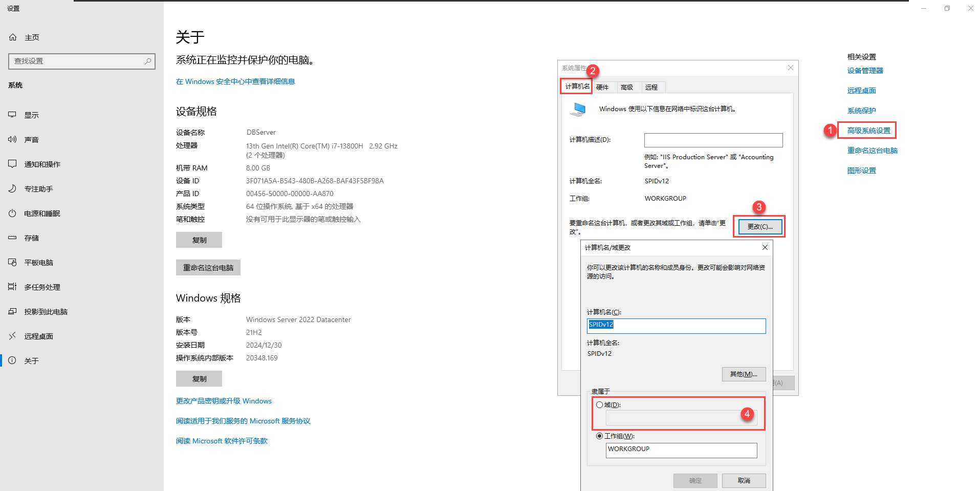980x491 pixels.
Task: Select the Domain (域) radio button
Action: point(599,404)
